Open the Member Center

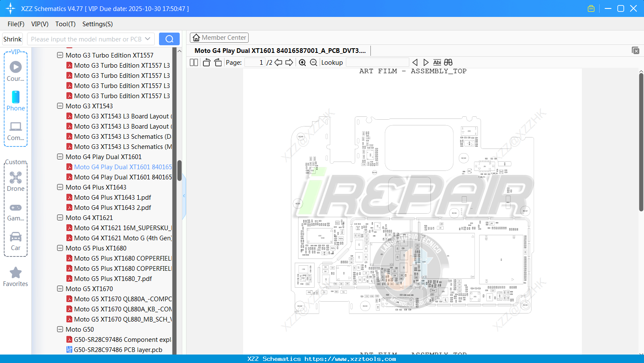(x=219, y=37)
